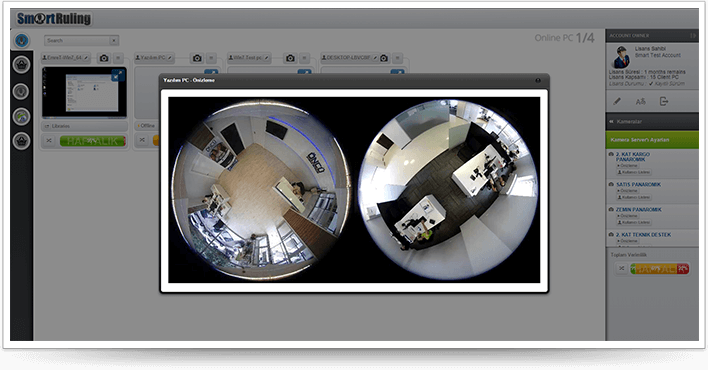Click into the Search input field
This screenshot has height=370, width=708.
coord(77,41)
